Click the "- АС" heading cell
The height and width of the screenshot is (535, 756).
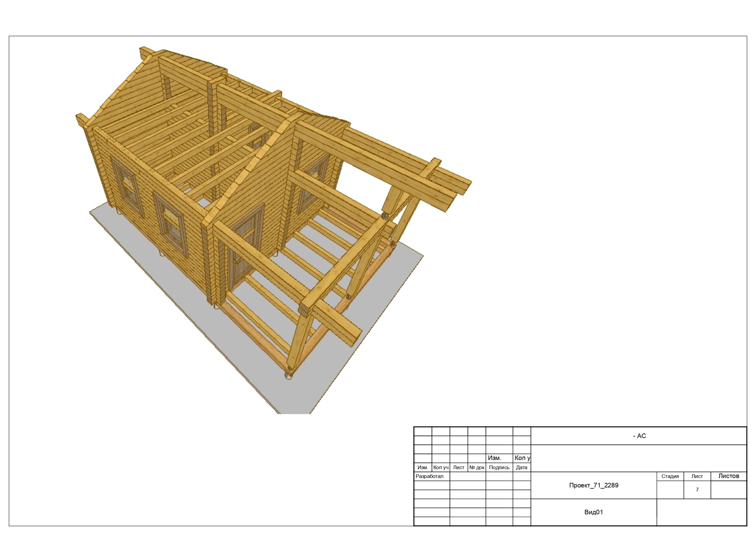639,436
